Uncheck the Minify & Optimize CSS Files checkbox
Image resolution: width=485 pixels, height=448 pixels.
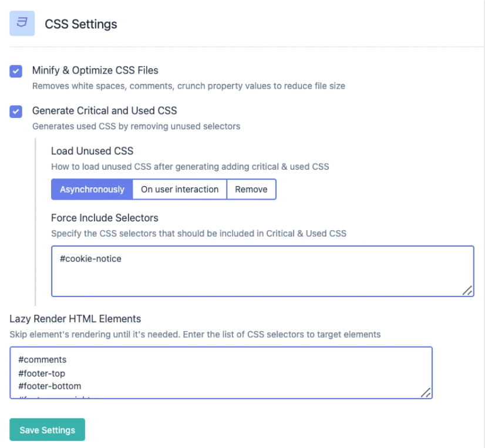pyautogui.click(x=16, y=71)
